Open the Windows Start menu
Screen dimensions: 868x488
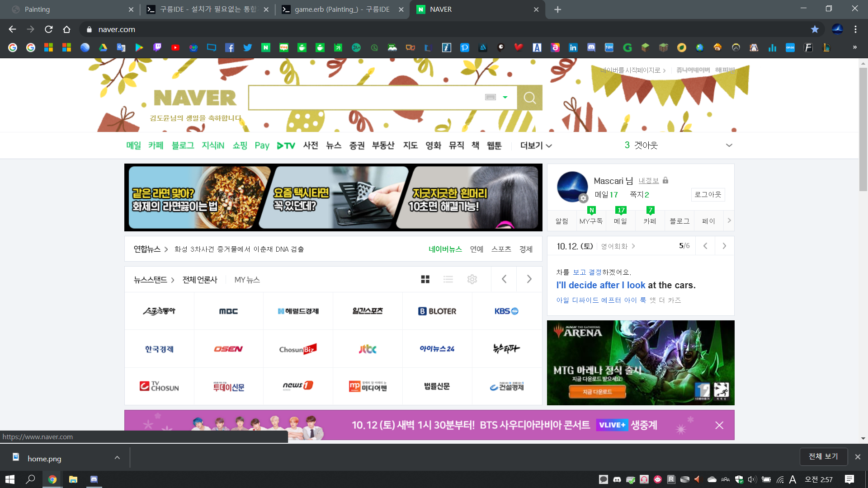point(10,479)
